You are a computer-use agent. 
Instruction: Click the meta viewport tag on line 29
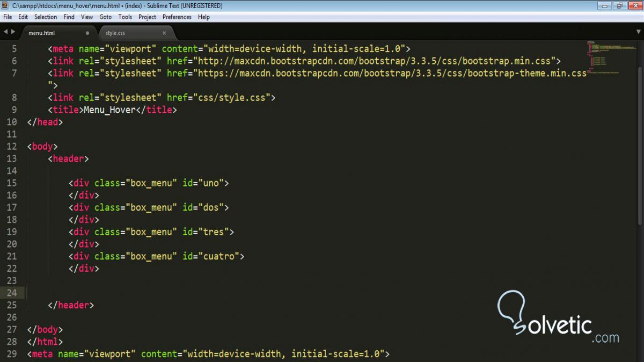(x=208, y=354)
